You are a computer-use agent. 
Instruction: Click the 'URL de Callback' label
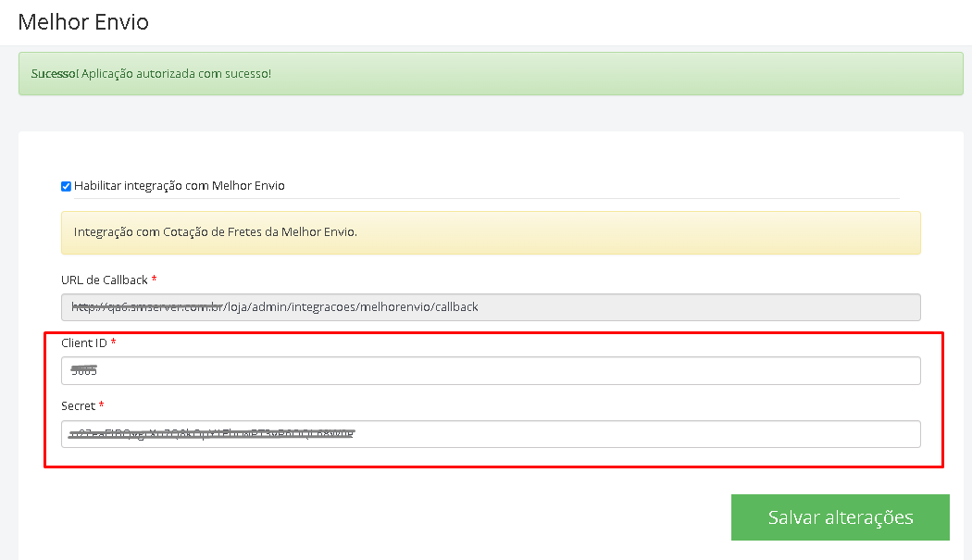coord(104,280)
